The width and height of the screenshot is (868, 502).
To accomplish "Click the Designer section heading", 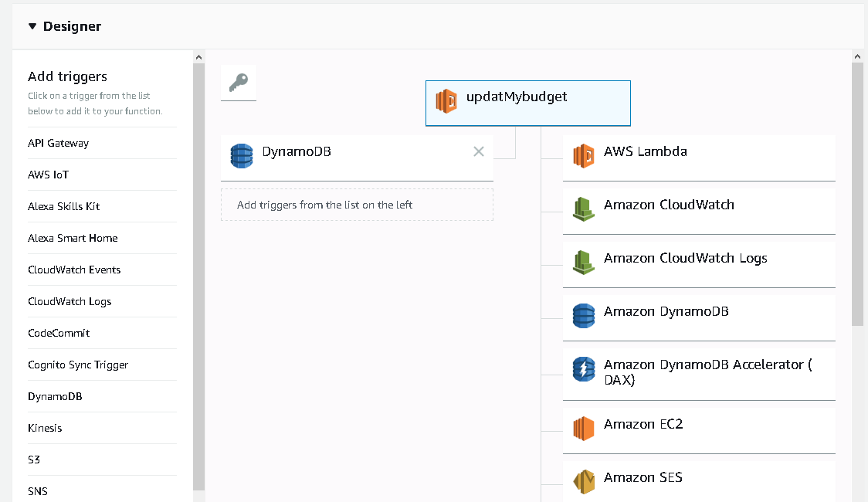I will point(72,26).
